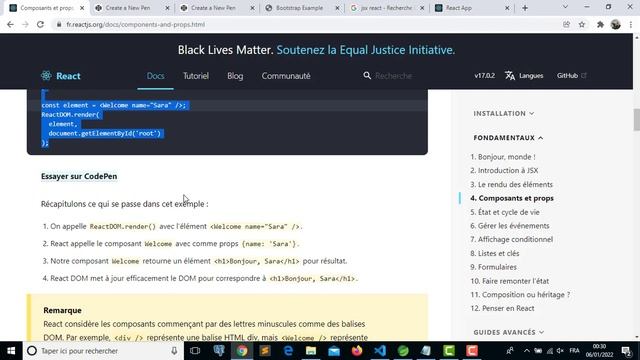Open the GitHub link in header

coord(571,76)
